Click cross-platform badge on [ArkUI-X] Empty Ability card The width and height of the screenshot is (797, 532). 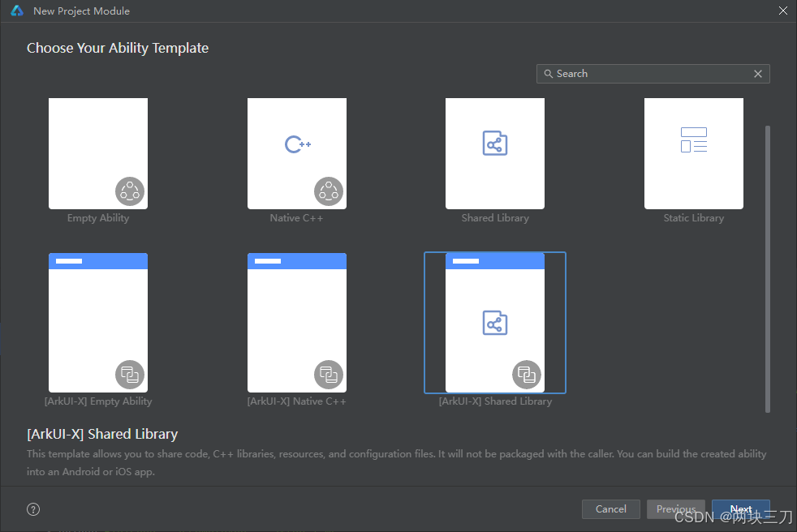click(x=130, y=375)
